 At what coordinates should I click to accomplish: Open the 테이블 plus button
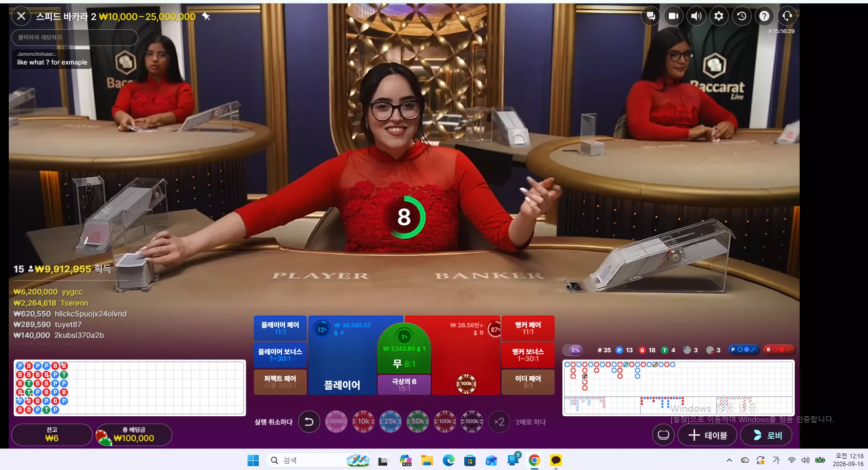(707, 435)
